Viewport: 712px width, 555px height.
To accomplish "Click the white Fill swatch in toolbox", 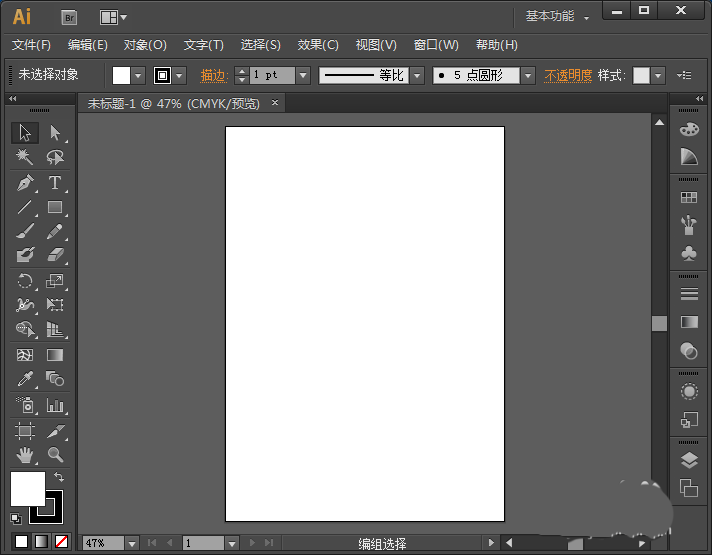I will tap(28, 489).
